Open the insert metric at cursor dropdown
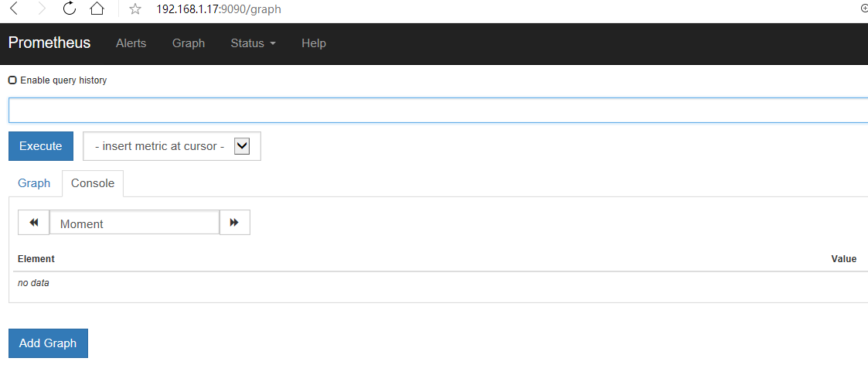The height and width of the screenshot is (382, 868). click(172, 146)
